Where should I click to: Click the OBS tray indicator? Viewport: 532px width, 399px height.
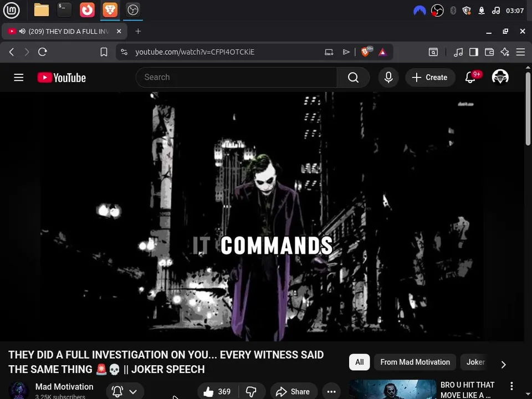coord(437,11)
